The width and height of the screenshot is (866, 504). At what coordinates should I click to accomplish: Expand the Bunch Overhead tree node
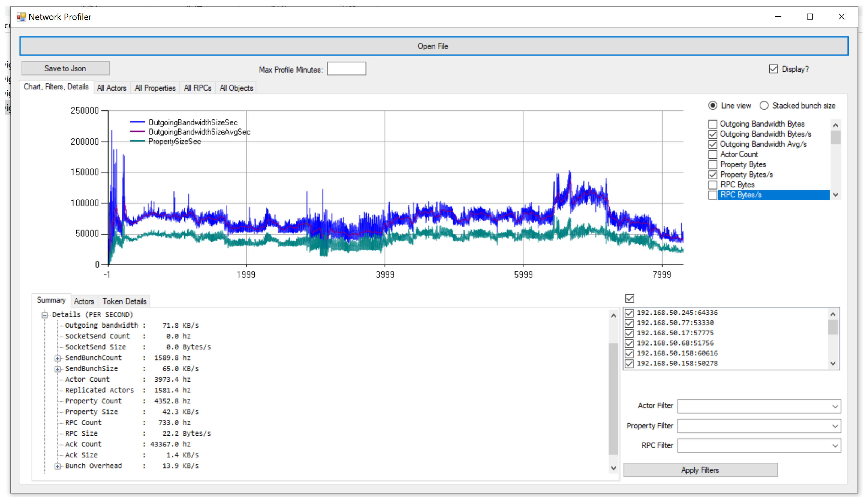point(58,466)
